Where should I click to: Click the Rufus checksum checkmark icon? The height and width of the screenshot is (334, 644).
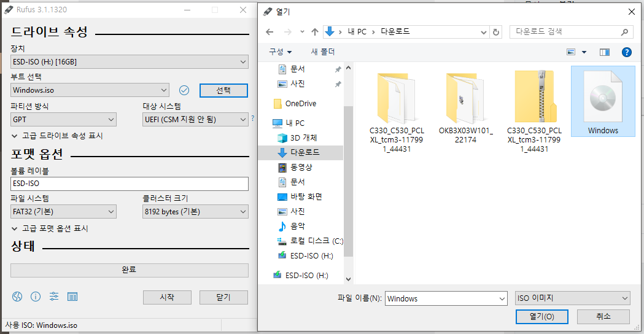184,90
